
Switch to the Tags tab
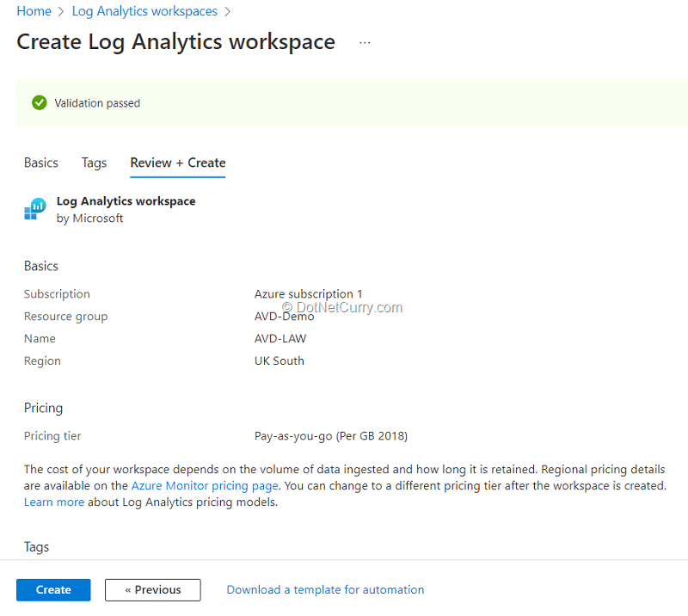click(94, 163)
